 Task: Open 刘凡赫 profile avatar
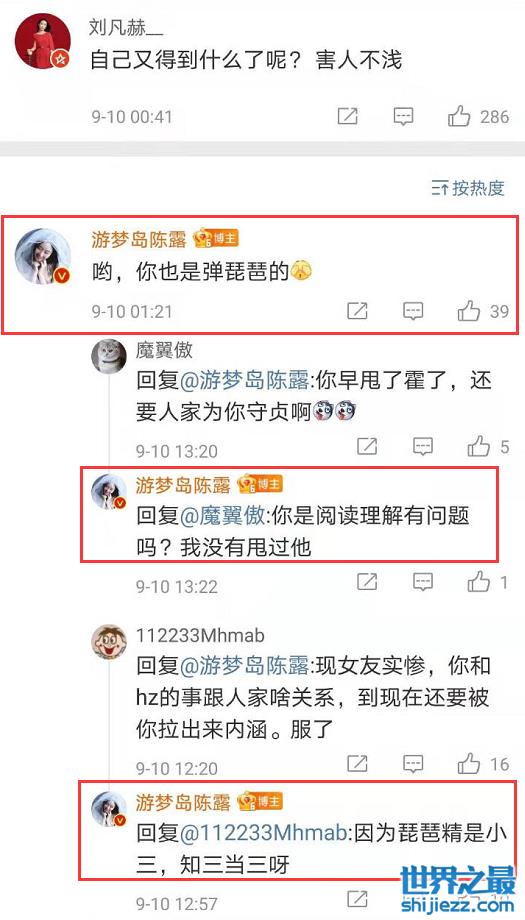click(x=42, y=40)
